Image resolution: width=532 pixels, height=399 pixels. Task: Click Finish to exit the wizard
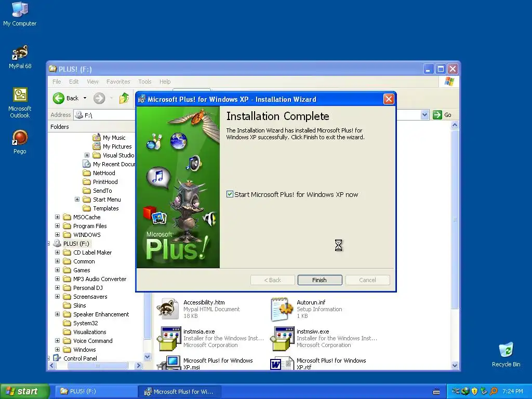320,280
